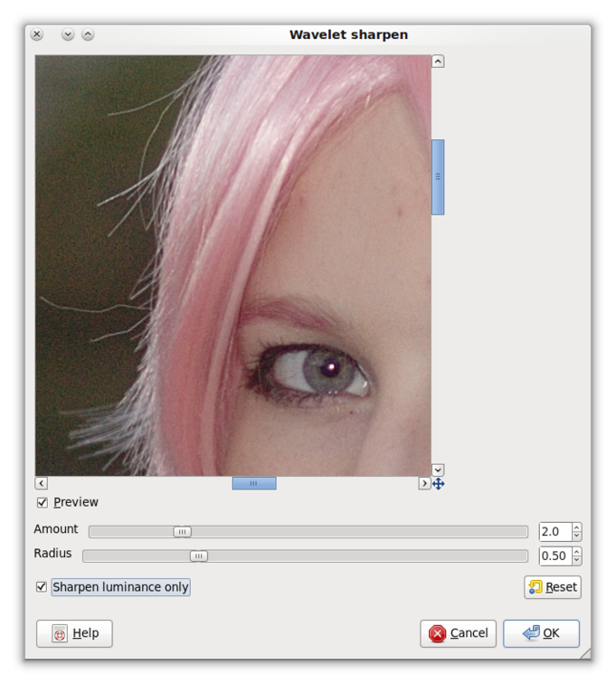Click the Radius slider handle
The width and height of the screenshot is (616, 684).
[199, 556]
